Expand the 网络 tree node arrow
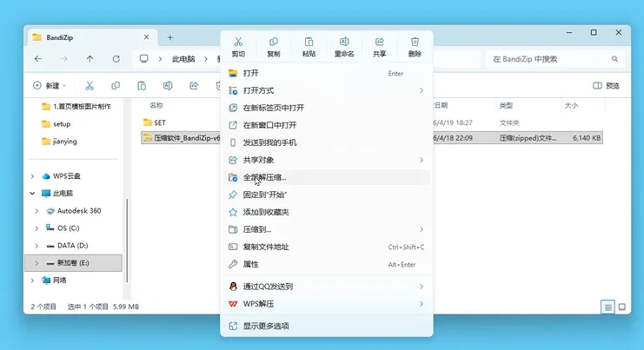Screen dimensions: 644x350 pyautogui.click(x=32, y=281)
